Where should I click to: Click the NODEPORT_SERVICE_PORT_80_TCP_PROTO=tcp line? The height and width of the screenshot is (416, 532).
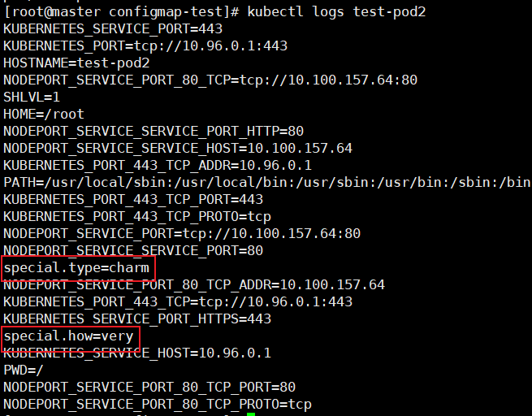(x=158, y=404)
